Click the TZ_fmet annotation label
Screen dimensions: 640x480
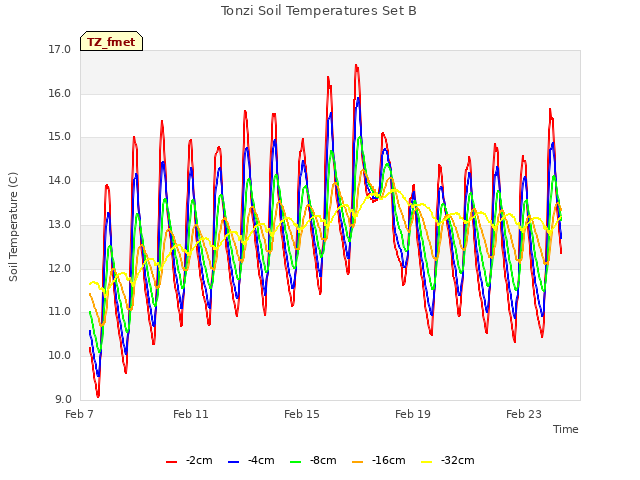click(111, 42)
